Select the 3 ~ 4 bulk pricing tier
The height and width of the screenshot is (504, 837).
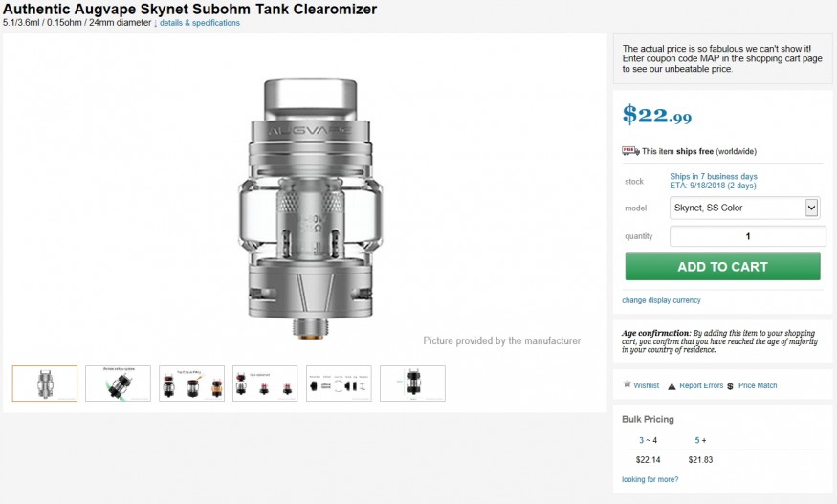tap(648, 440)
